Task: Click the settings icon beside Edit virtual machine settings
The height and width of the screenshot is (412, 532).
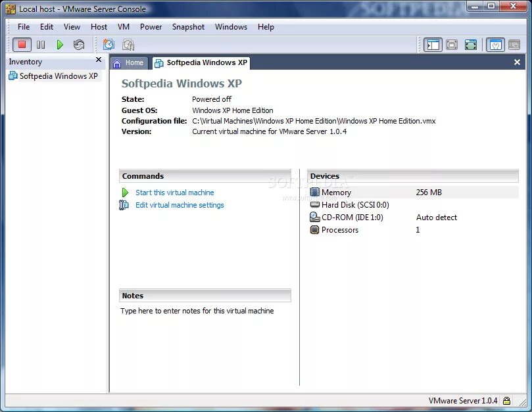Action: pos(124,205)
